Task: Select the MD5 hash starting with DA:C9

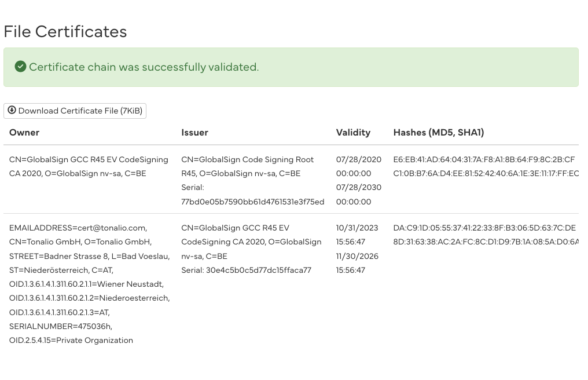Action: point(484,228)
